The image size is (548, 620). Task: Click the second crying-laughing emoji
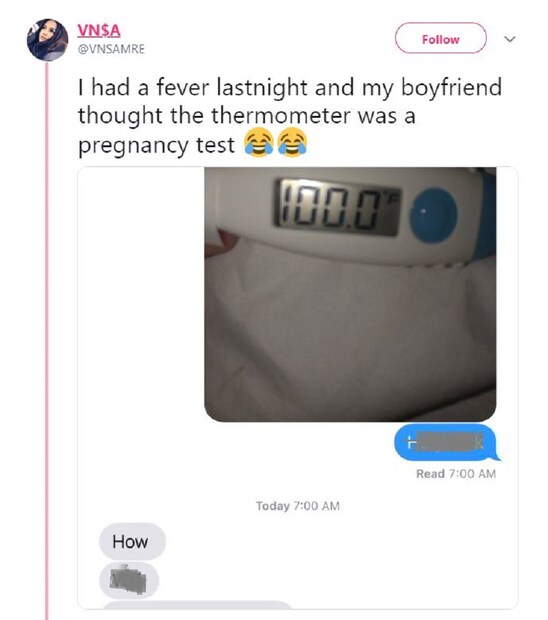[293, 142]
